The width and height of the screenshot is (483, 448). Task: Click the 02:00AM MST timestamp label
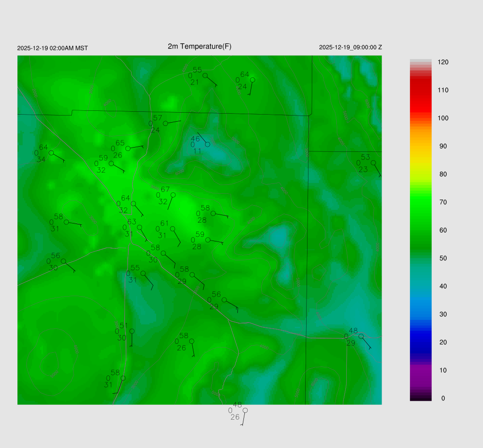52,48
